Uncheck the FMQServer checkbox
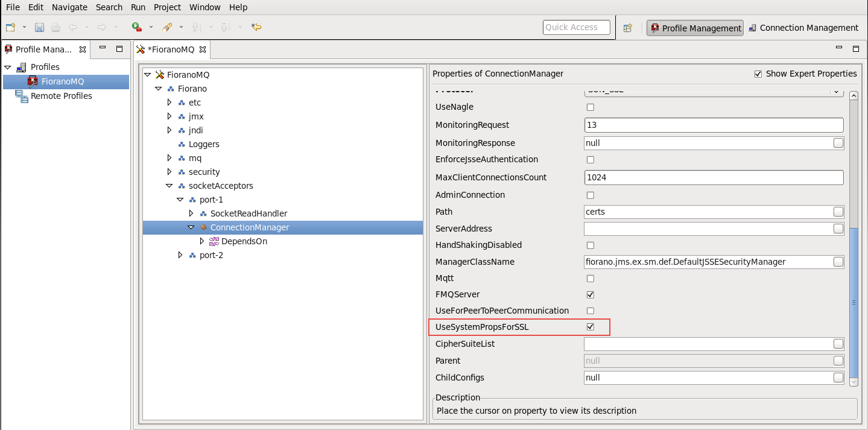Screen dimensions: 868x430 point(591,295)
